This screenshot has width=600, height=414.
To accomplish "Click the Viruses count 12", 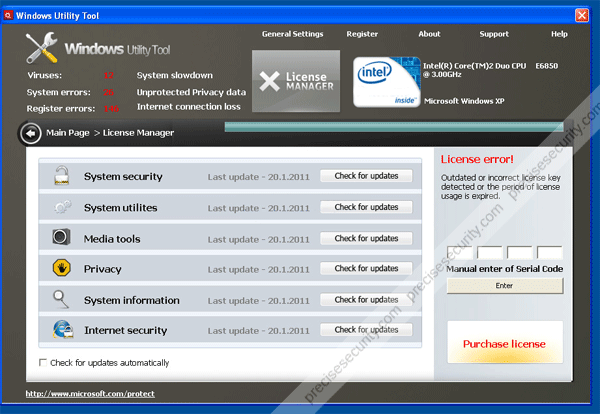I will [x=108, y=75].
